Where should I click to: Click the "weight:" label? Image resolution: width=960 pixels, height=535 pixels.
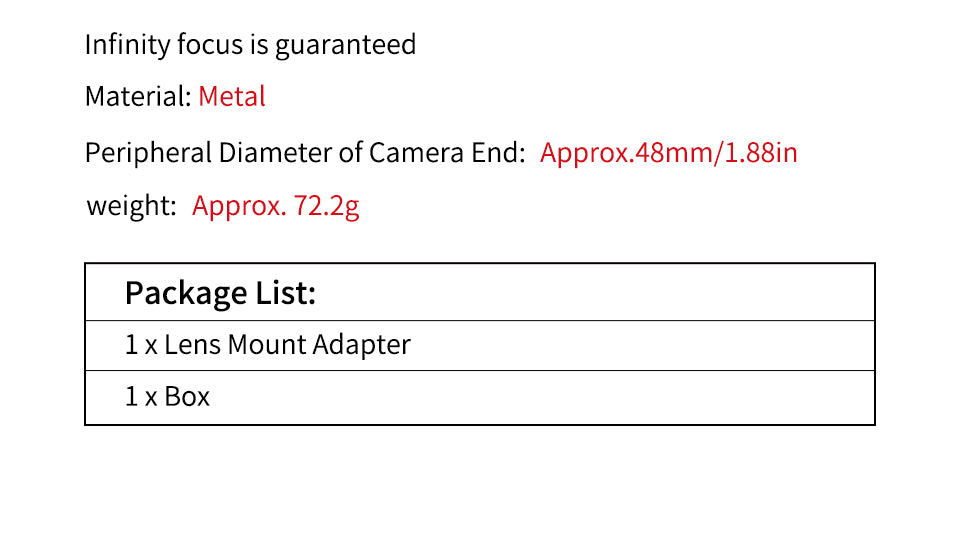coord(131,207)
